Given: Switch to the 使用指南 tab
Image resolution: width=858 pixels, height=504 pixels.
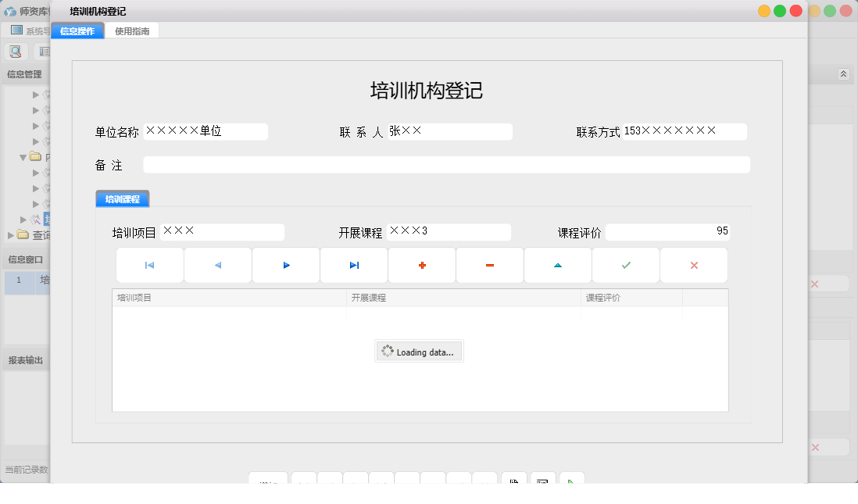Looking at the screenshot, I should click(132, 30).
